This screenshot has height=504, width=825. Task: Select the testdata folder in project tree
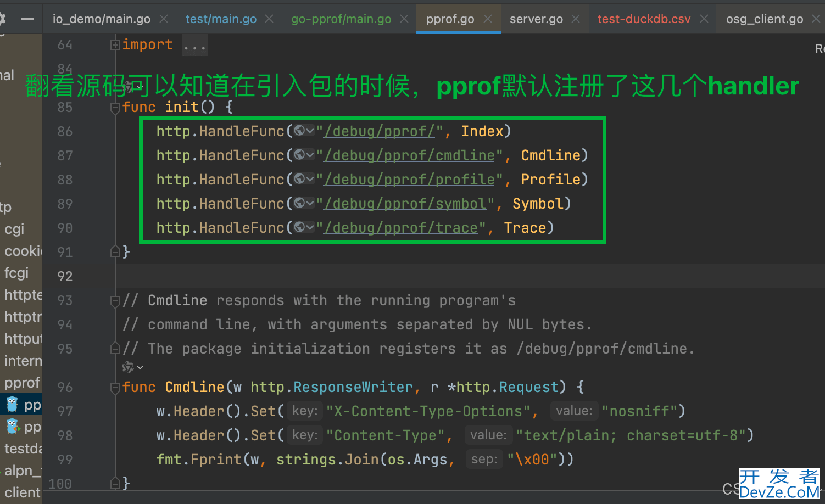tap(23, 449)
